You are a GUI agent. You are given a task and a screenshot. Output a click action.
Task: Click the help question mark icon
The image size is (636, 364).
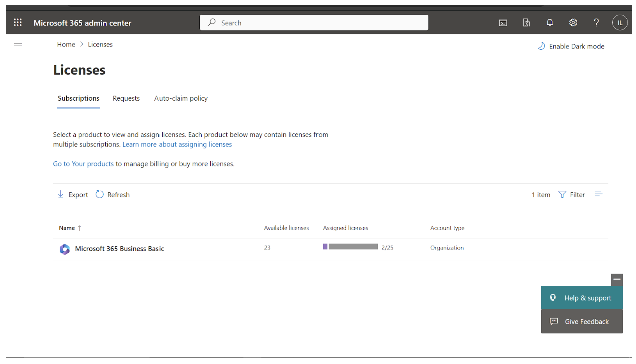click(596, 23)
